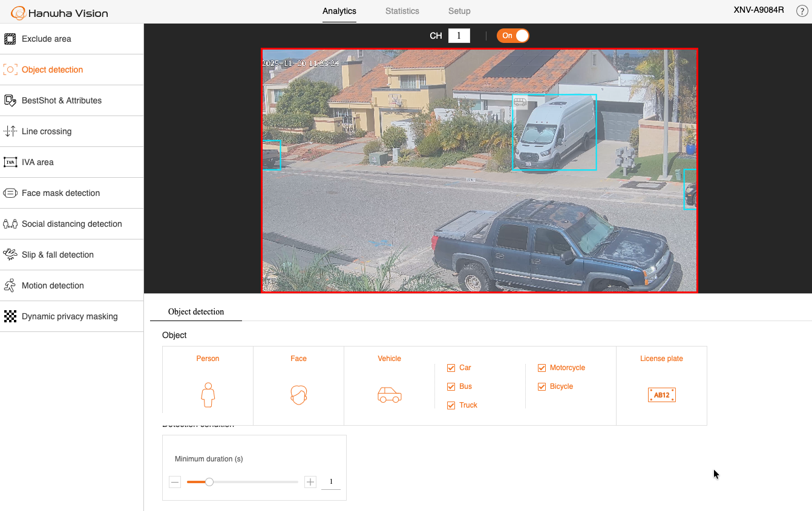
Task: Open Exclude area menu item
Action: (x=71, y=39)
